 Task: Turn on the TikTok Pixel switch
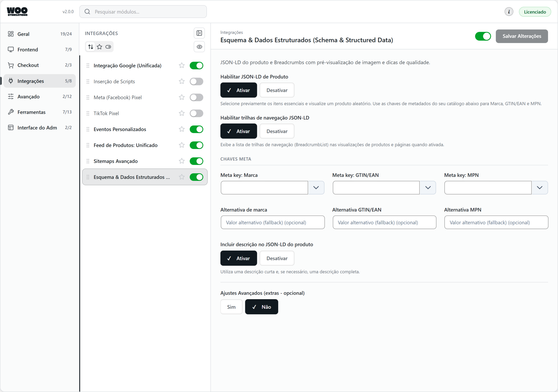point(196,113)
